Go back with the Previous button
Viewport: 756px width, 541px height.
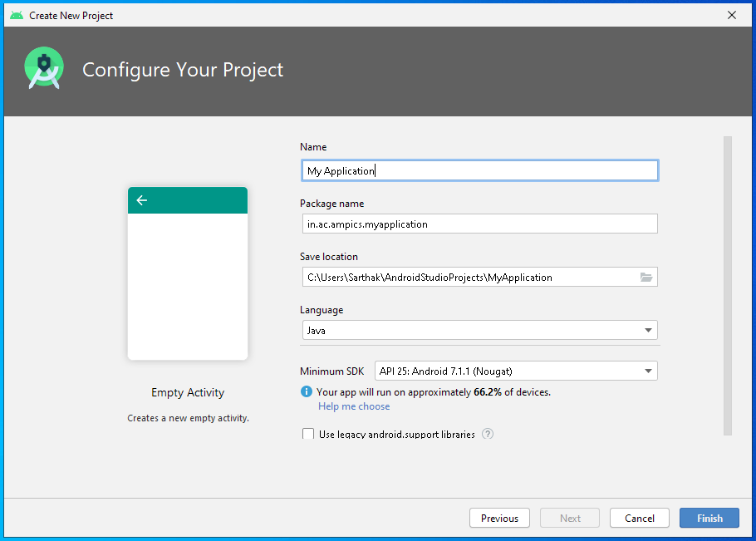(x=499, y=518)
